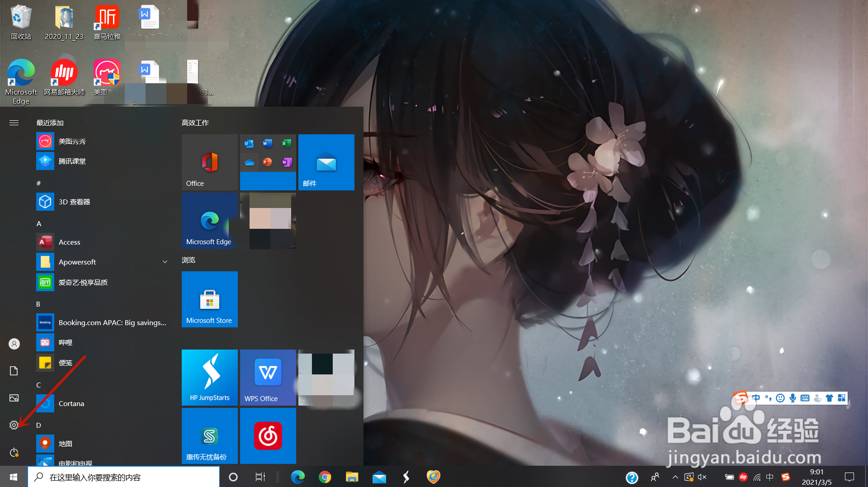Screen dimensions: 868x487
Task: Open Sogou IME soft keyboard icon
Action: tap(805, 398)
